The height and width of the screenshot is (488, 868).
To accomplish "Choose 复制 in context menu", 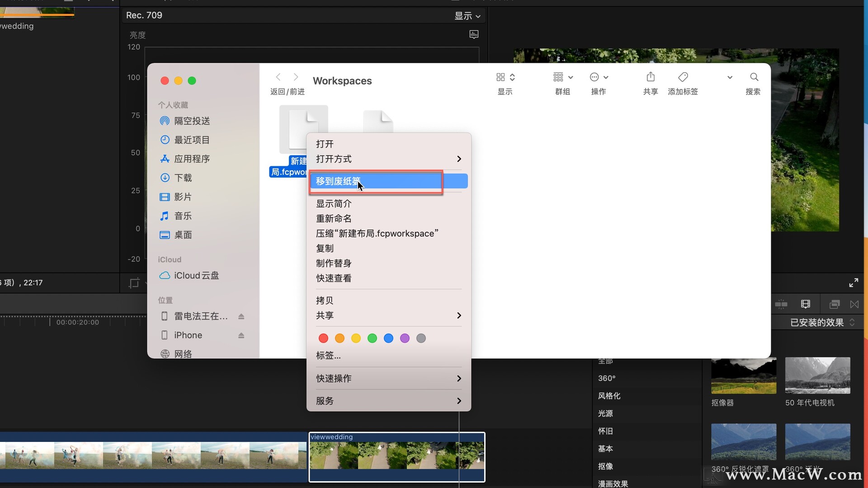I will [389, 249].
